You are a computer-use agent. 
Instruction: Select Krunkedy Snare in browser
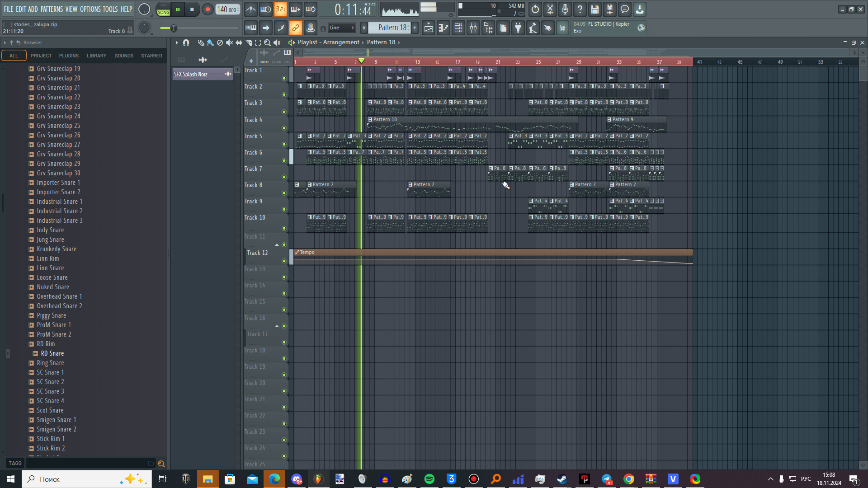57,249
